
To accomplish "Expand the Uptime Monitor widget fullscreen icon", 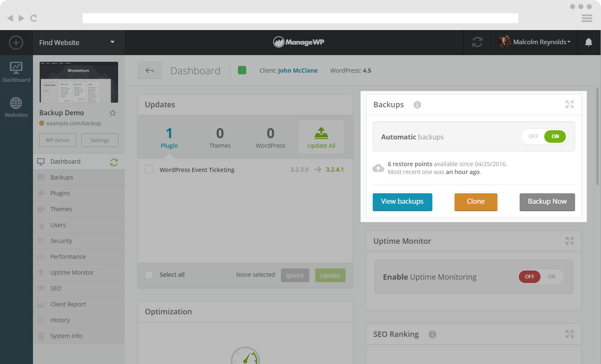I will pyautogui.click(x=570, y=241).
